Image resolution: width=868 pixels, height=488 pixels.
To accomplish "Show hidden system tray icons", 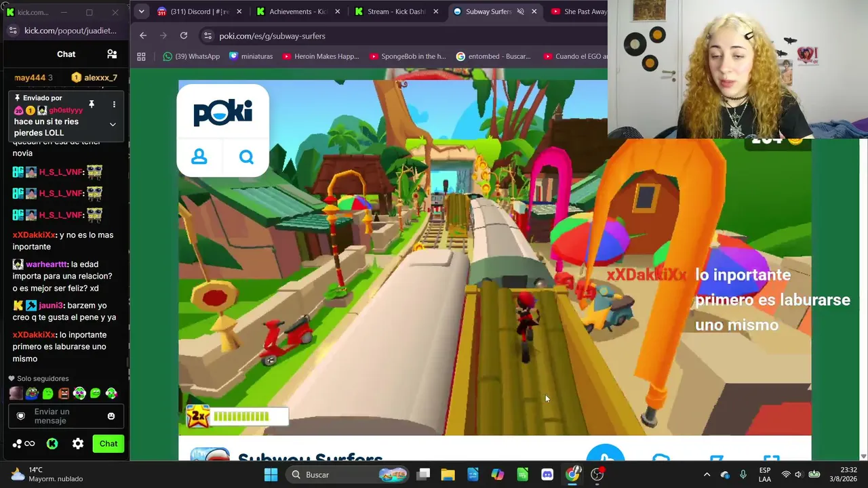I will (707, 474).
